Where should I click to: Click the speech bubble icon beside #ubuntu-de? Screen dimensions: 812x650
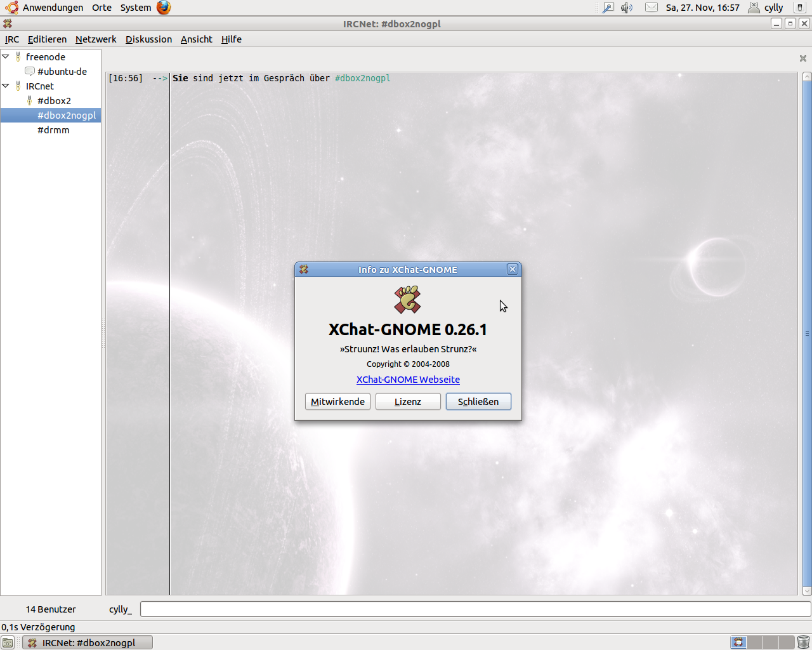click(x=30, y=71)
